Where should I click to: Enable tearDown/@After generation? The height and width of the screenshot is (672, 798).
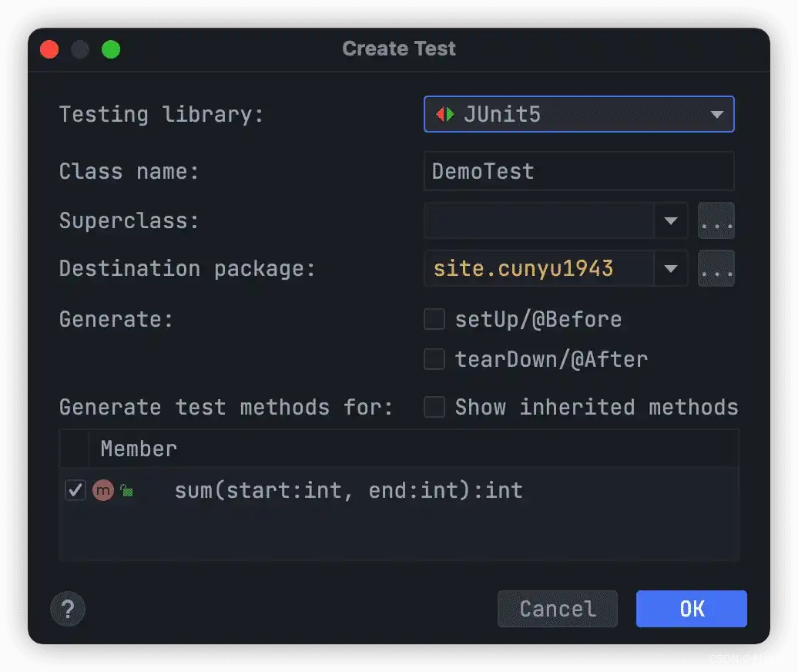click(x=434, y=359)
